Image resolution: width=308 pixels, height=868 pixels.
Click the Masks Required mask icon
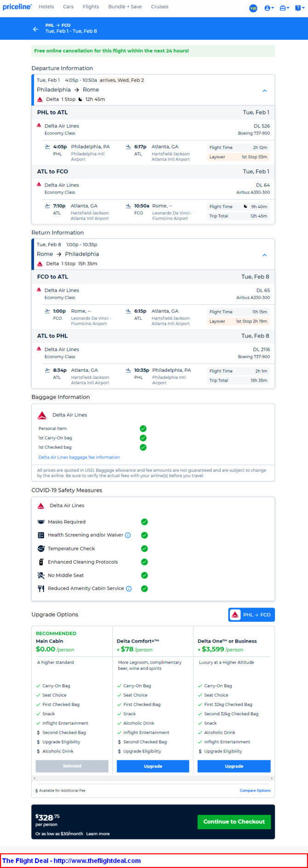tap(41, 522)
